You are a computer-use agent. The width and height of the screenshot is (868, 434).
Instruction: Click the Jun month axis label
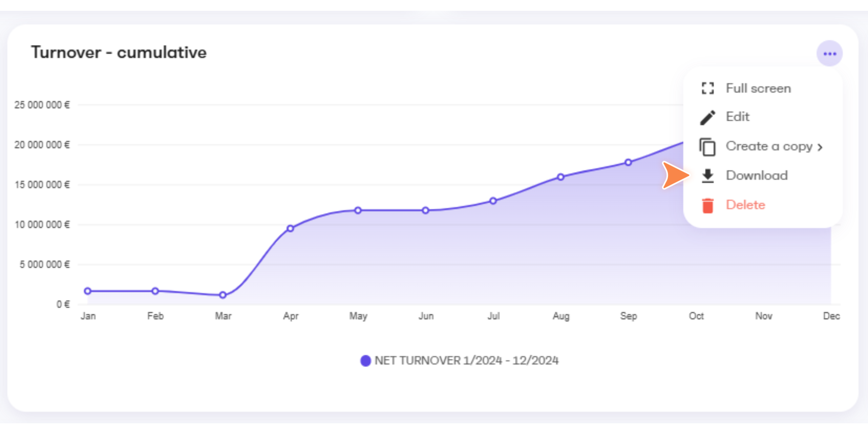tap(426, 316)
